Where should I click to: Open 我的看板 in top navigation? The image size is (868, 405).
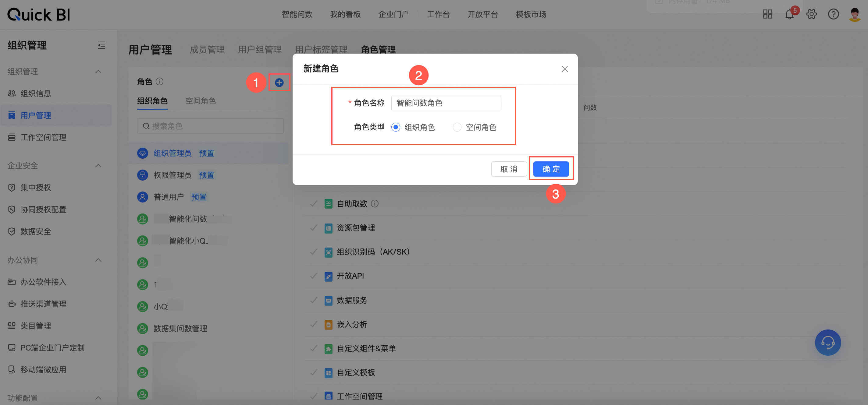pyautogui.click(x=345, y=14)
